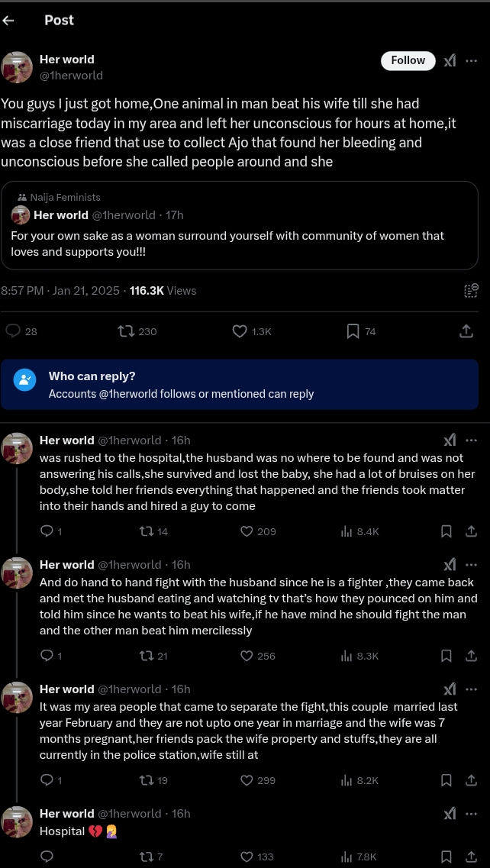The height and width of the screenshot is (868, 490).
Task: Click @1herworld handle under the author name
Action: [71, 76]
